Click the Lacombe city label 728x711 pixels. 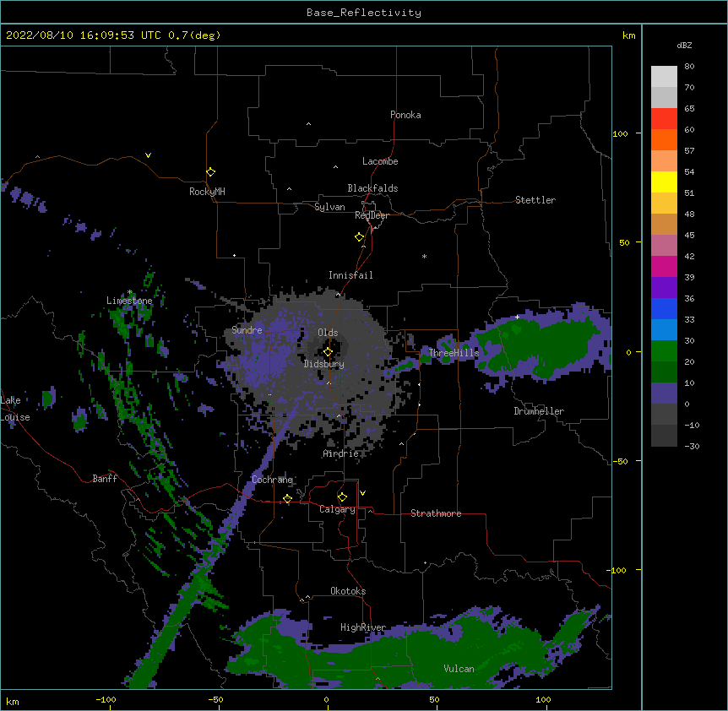tap(380, 161)
